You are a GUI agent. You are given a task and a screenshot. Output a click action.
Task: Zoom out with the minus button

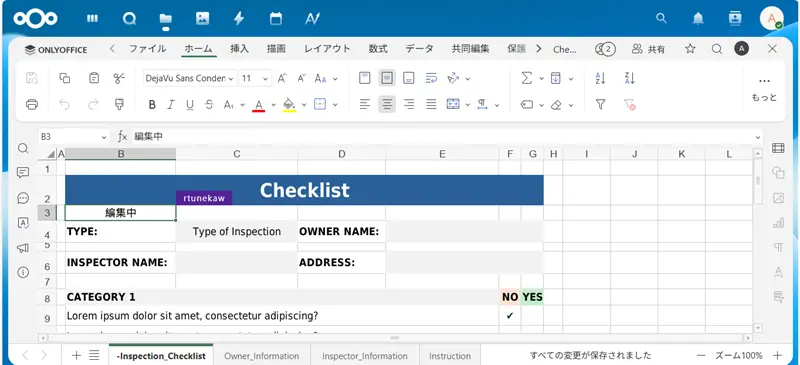click(702, 355)
